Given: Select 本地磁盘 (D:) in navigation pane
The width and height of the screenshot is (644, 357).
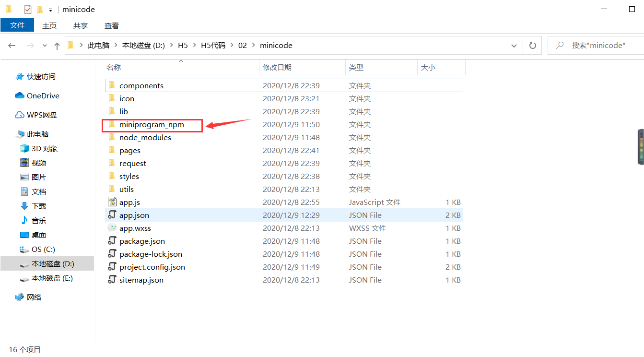Looking at the screenshot, I should (x=47, y=263).
